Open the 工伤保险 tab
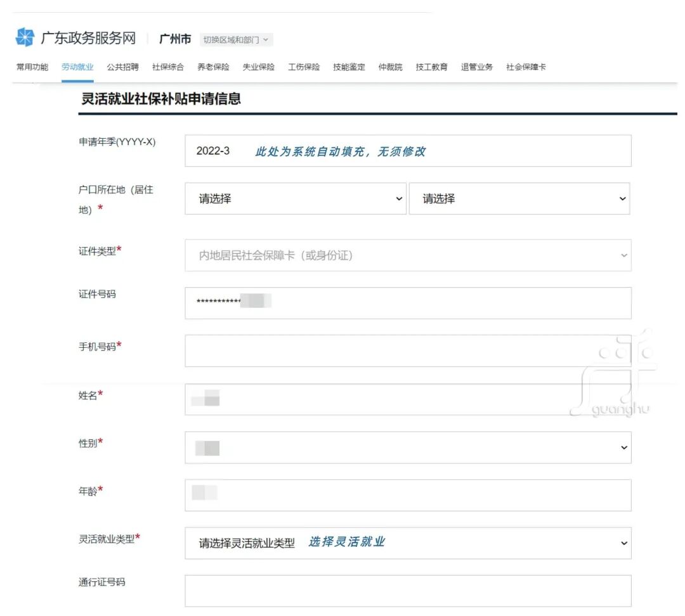 pyautogui.click(x=303, y=67)
